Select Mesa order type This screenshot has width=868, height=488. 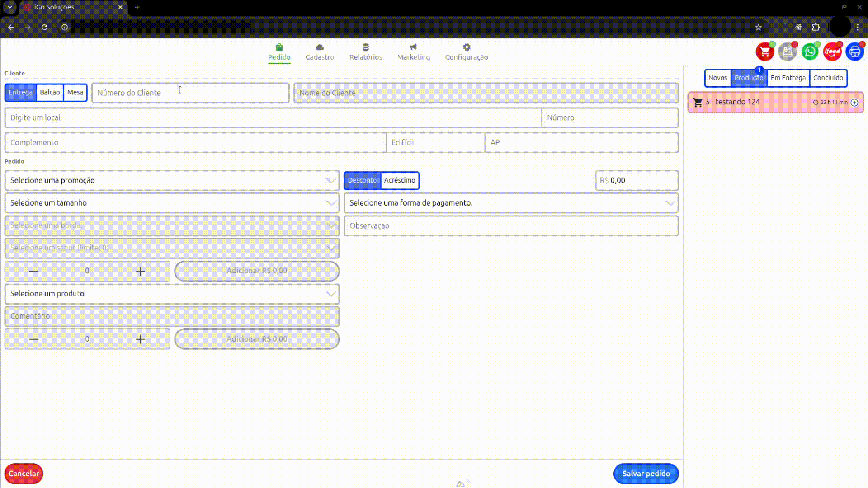click(x=75, y=93)
